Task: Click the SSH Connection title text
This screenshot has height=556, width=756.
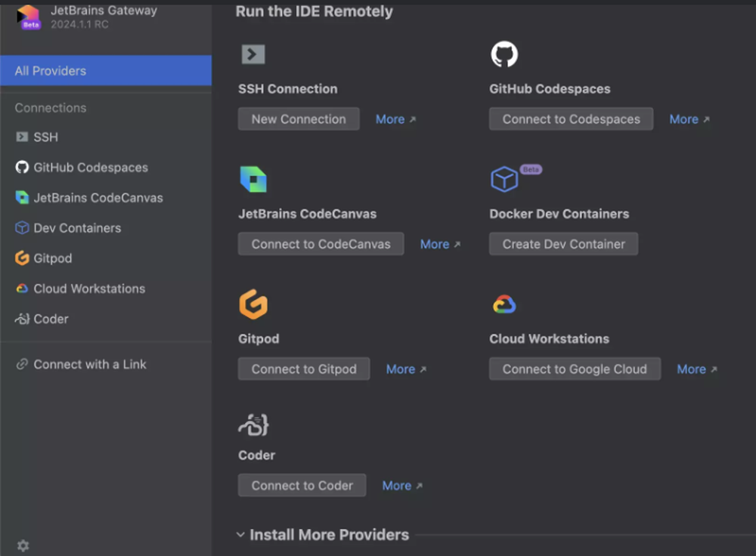Action: tap(288, 88)
